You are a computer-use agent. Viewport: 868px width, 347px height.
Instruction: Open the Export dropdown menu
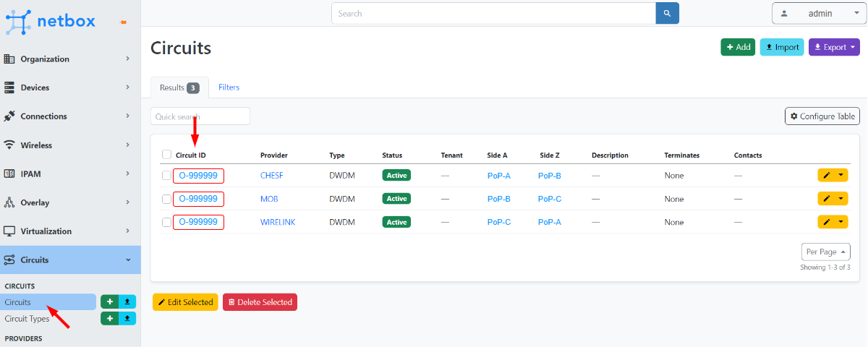[834, 47]
